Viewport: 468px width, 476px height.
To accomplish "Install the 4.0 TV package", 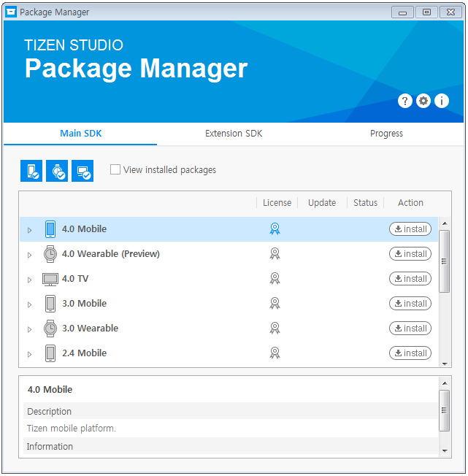I will (410, 279).
